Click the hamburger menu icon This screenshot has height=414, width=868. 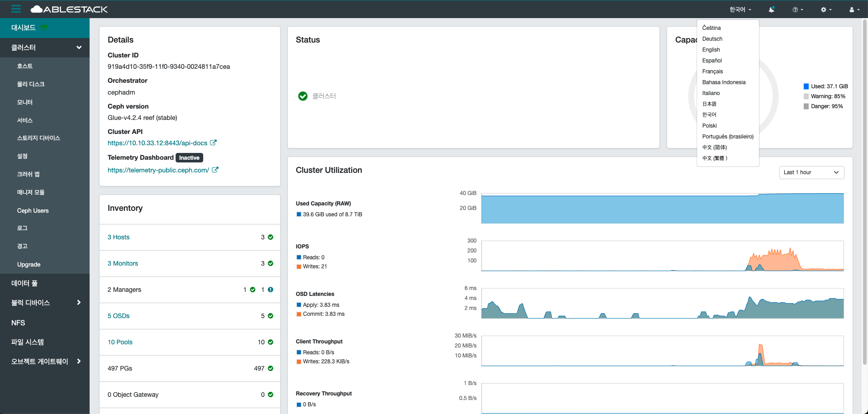16,9
